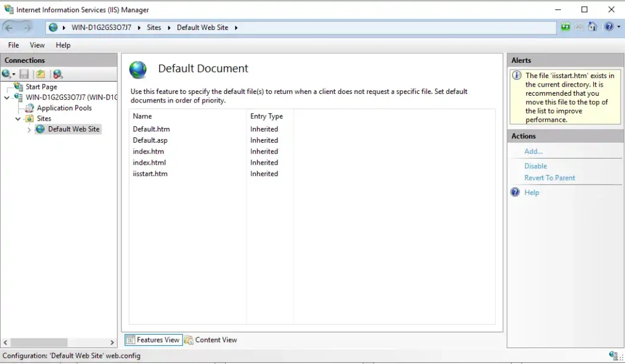Click the status bar icon at bottom right
Viewport: 625px width, 364px height.
(614, 355)
